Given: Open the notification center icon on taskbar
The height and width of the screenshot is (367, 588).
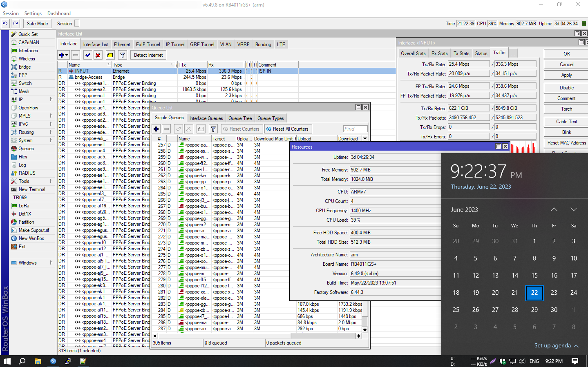Looking at the screenshot, I should point(575,361).
